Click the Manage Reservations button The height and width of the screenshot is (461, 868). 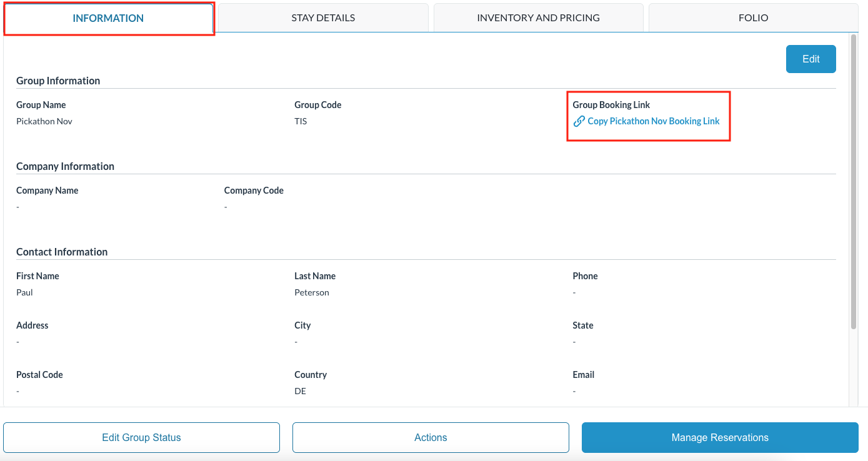[x=720, y=437]
